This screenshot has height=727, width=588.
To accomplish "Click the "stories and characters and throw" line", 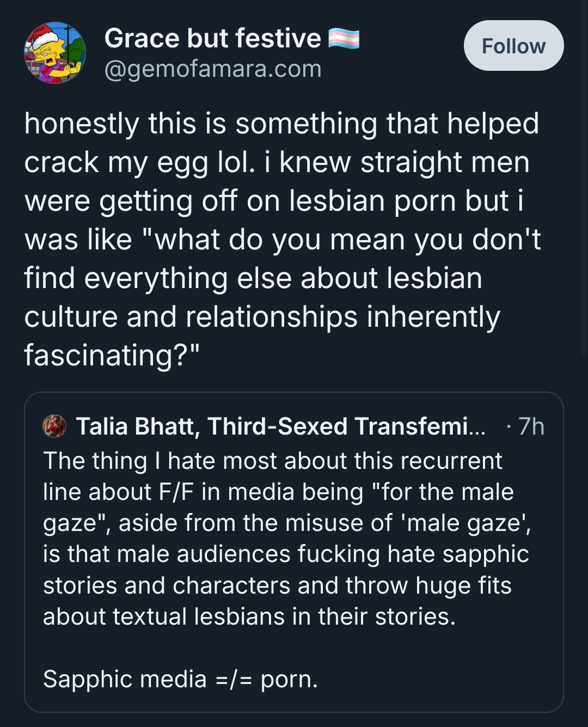I will 277,585.
